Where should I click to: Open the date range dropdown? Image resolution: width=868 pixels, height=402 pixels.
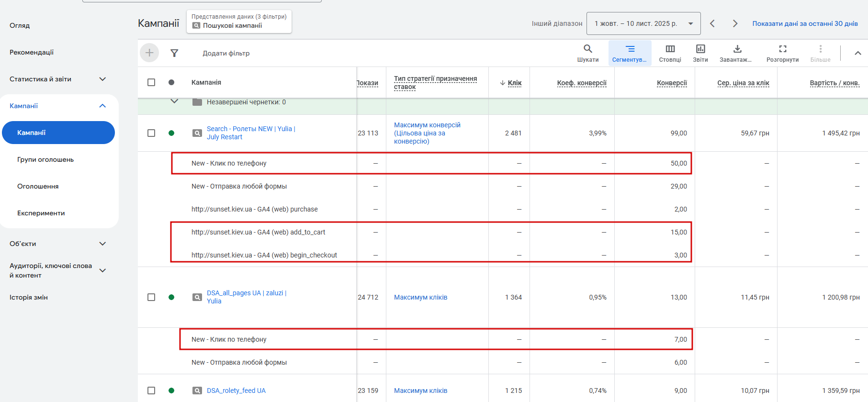coord(643,23)
